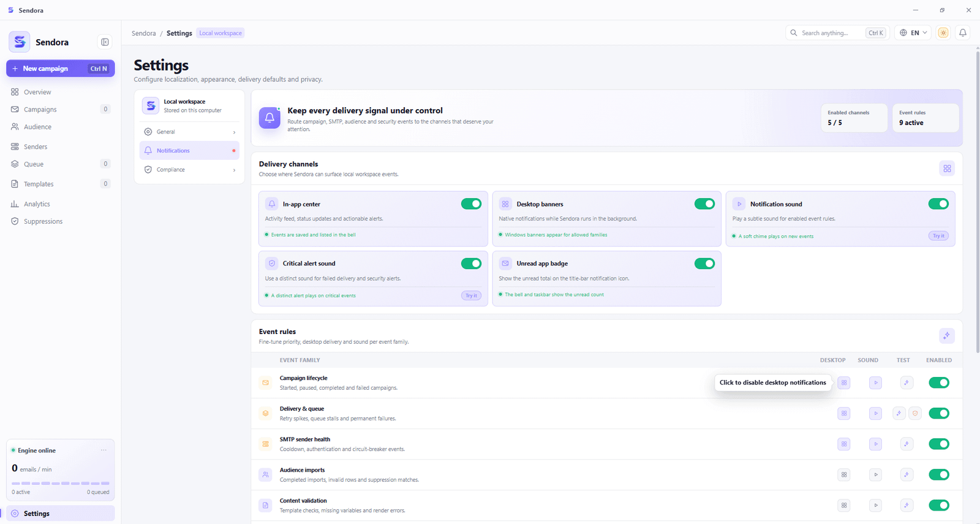Toggle desktop notifications for Audience imports

(844, 474)
